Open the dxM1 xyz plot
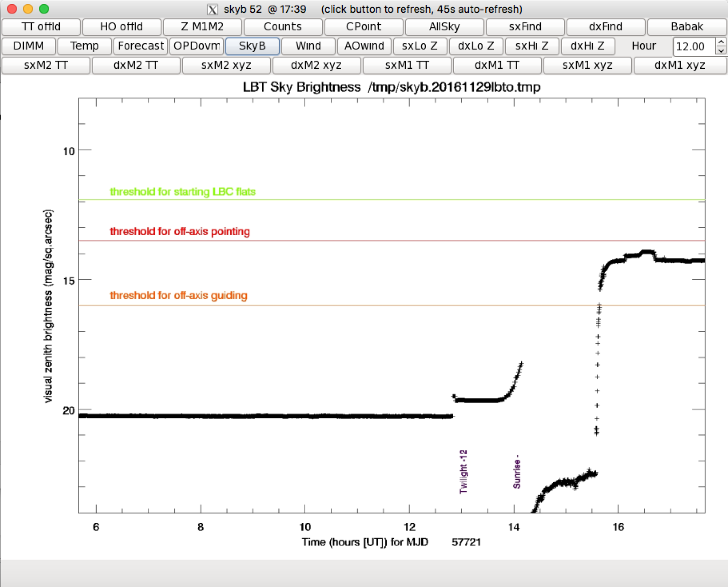Image resolution: width=728 pixels, height=587 pixels. [x=680, y=65]
